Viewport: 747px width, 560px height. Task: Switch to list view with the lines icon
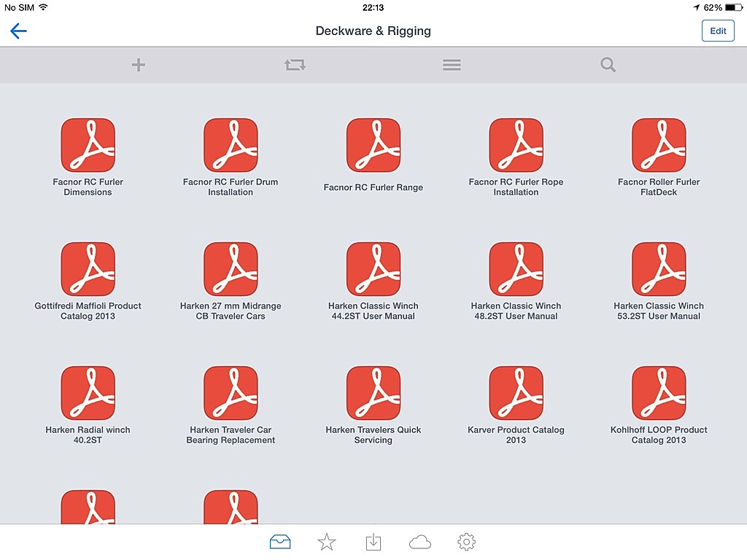[452, 65]
